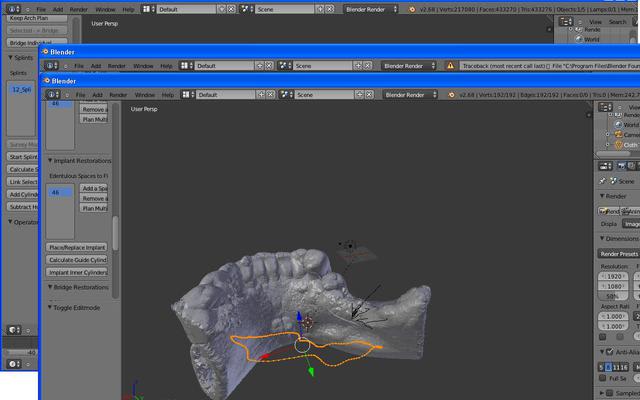Open the Render menu in front window
This screenshot has height=400, width=640.
point(117,94)
